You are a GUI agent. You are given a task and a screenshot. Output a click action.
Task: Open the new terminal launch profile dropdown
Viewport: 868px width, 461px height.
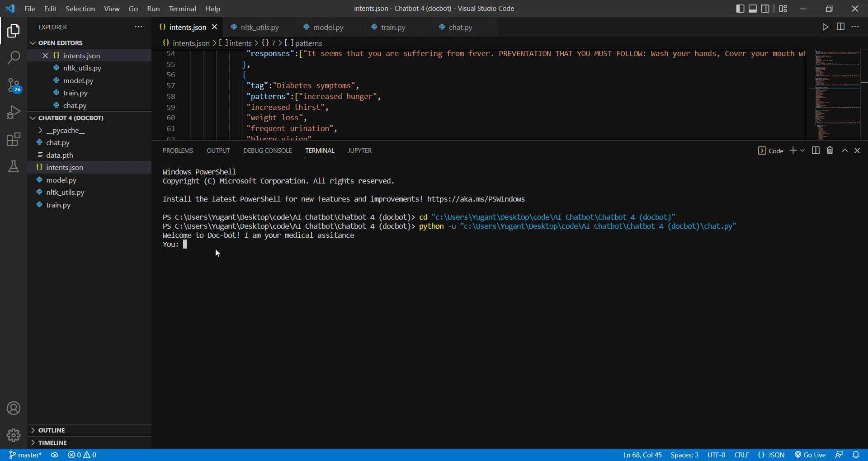pos(802,151)
